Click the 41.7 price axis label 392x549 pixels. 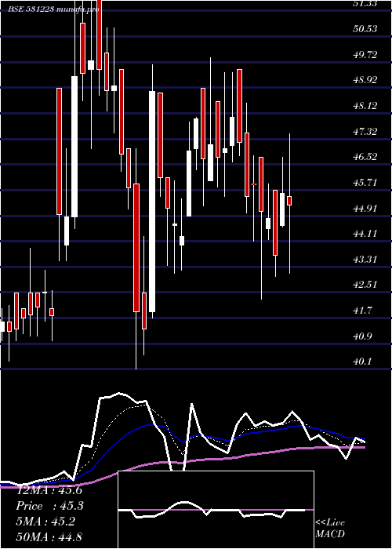[362, 311]
